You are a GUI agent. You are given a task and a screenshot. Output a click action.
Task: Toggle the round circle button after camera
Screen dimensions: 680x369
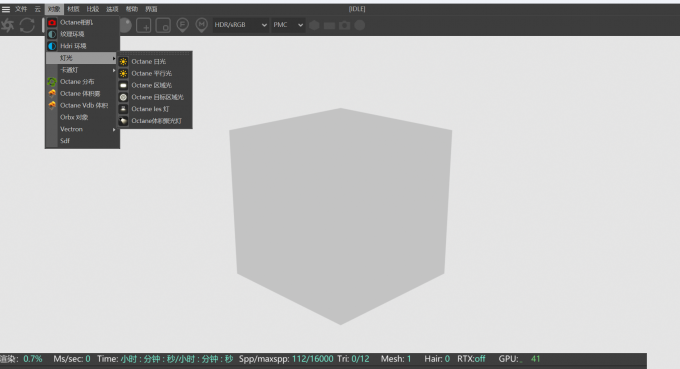click(360, 25)
